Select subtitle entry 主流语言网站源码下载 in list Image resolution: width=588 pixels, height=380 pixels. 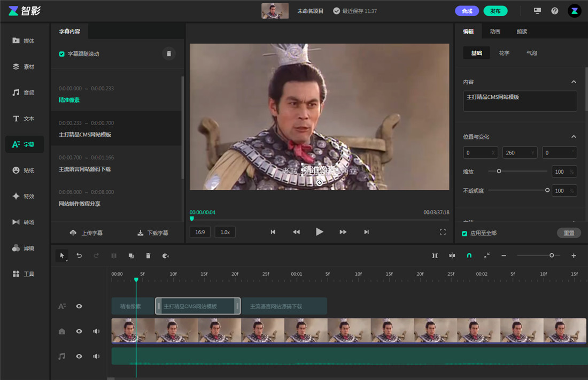point(116,163)
